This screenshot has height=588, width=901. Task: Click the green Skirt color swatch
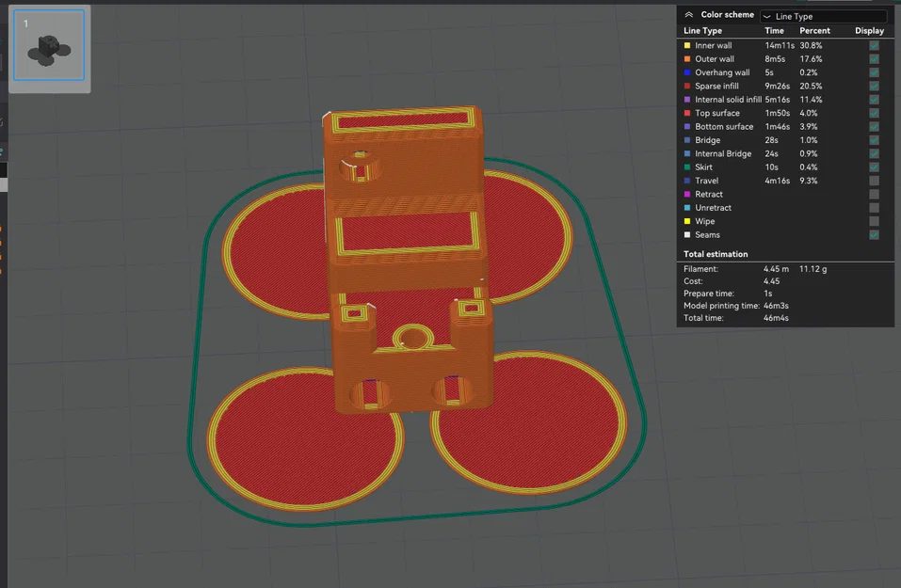click(687, 167)
